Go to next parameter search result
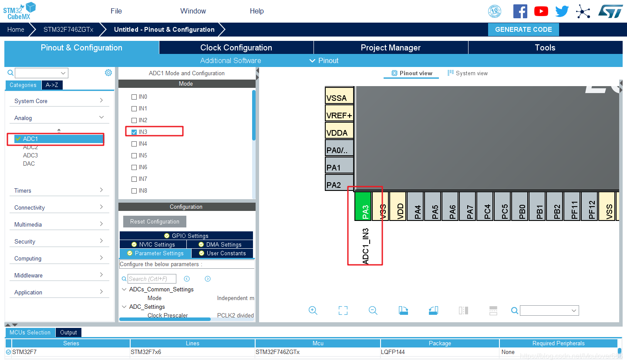 [x=208, y=279]
